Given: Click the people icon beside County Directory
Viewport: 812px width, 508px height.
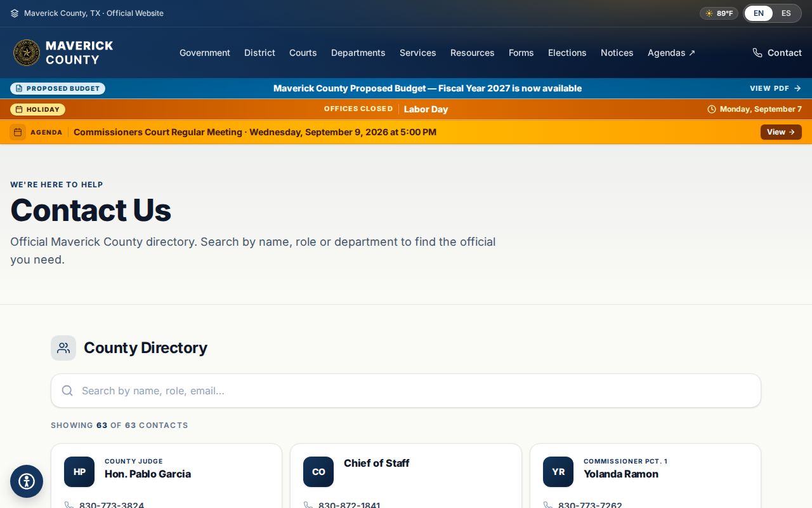Looking at the screenshot, I should pos(63,348).
